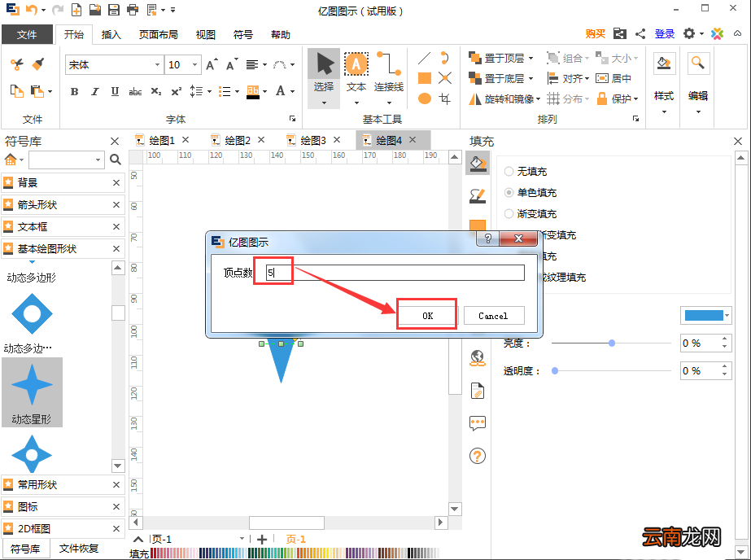Click the 连接线 connector tool button
The image size is (751, 560).
coord(389,77)
